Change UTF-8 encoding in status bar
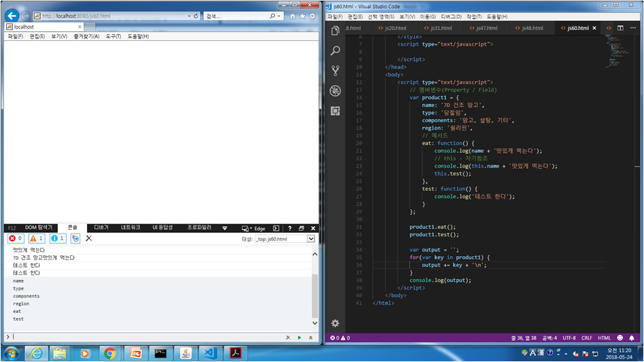Viewport: 644px width, 362px height. (569, 338)
